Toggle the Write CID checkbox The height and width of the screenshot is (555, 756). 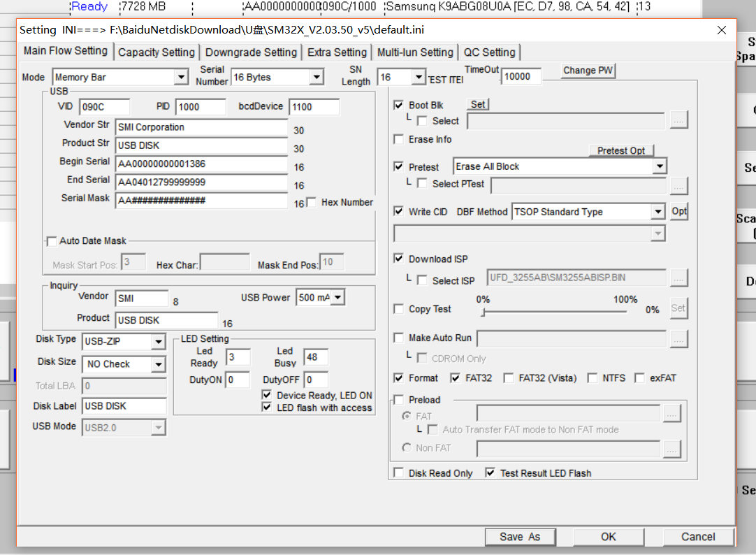(x=398, y=211)
